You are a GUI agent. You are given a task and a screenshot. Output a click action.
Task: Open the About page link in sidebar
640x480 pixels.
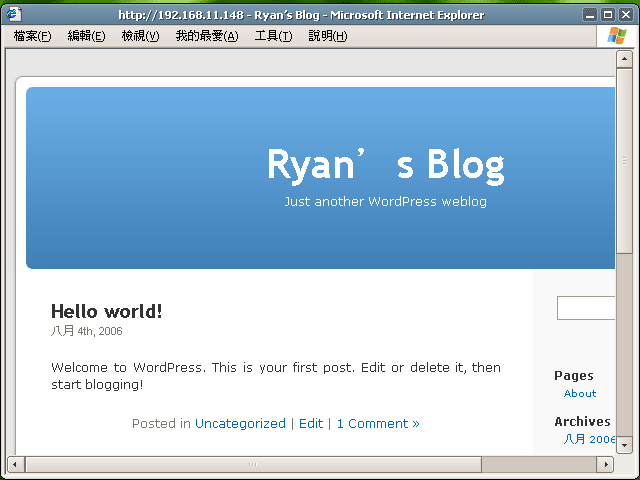[x=580, y=393]
